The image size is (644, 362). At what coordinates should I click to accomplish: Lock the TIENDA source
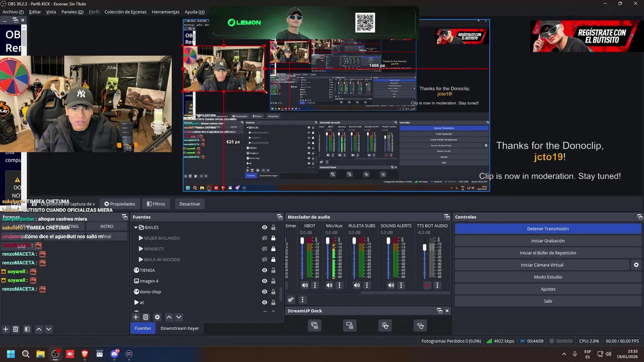[x=273, y=270]
